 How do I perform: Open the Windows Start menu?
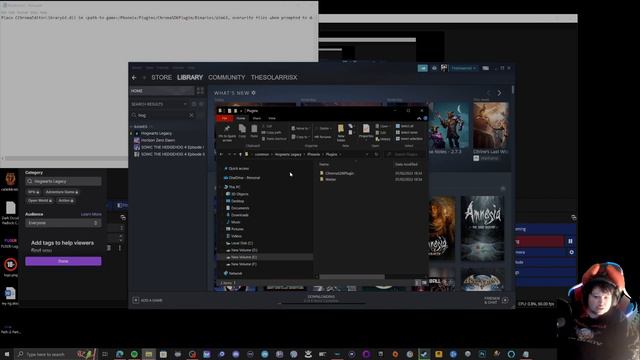coord(7,354)
